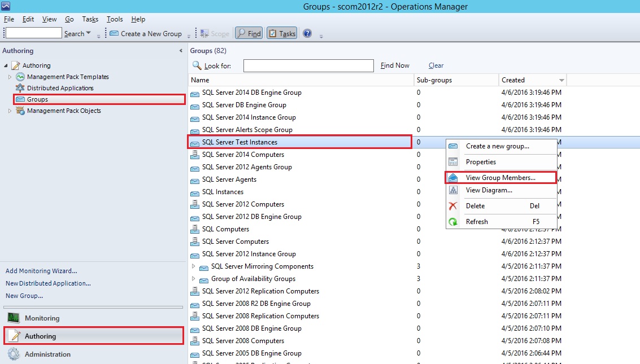Click the icon of SQL Server 2008 Computers row
640x364 pixels.
tap(195, 341)
